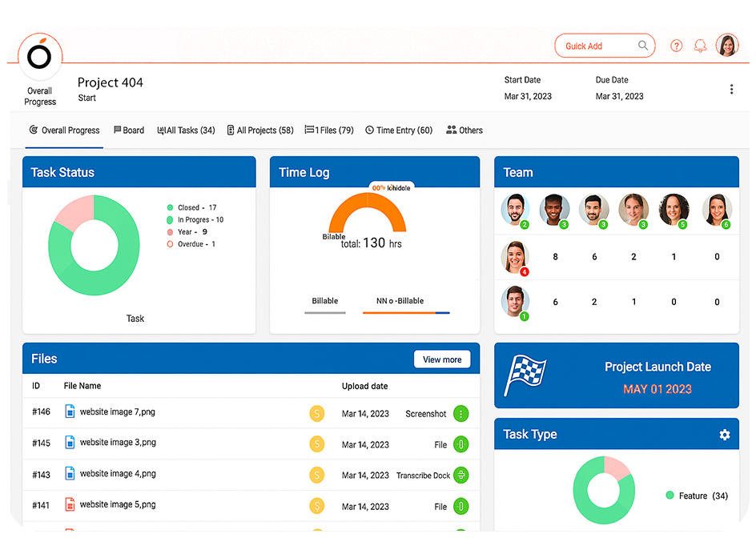
Task: Open the three-dot project options menu
Action: tap(731, 89)
